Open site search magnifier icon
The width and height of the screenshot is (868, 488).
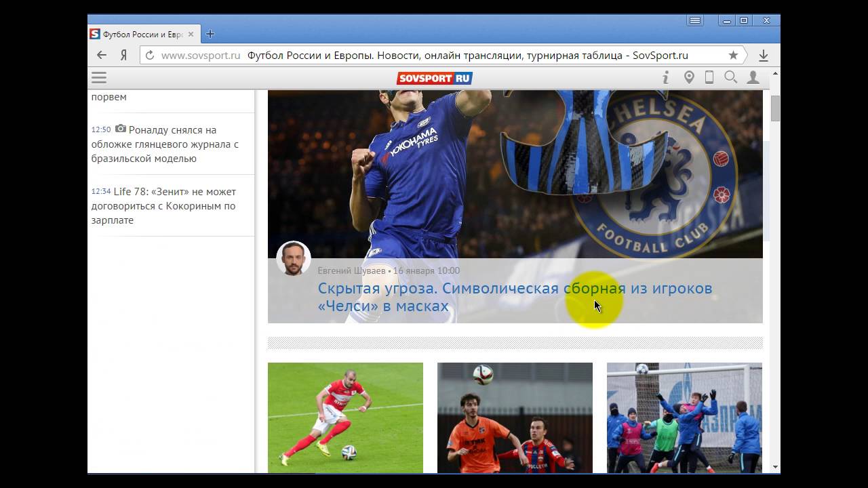click(x=730, y=77)
